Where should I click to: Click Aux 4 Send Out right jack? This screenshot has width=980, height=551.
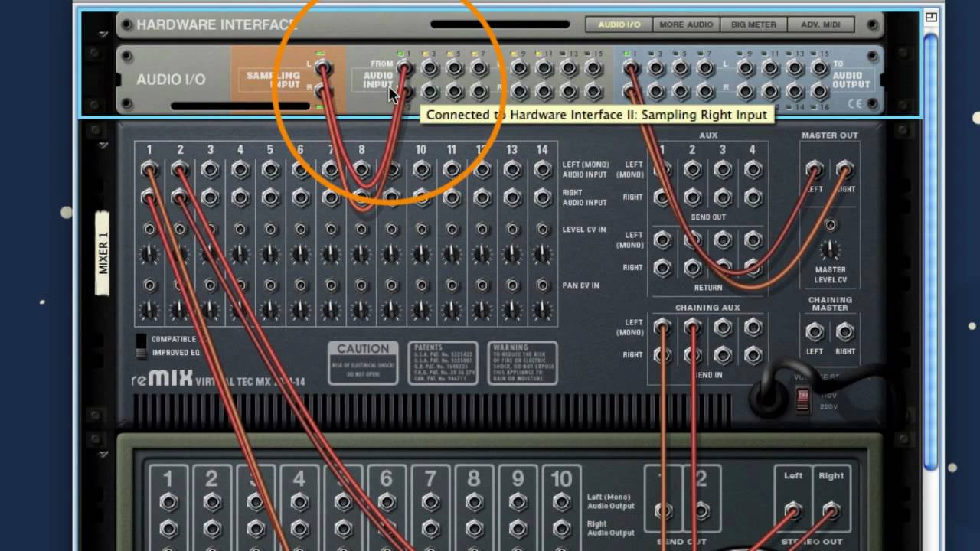click(x=753, y=198)
